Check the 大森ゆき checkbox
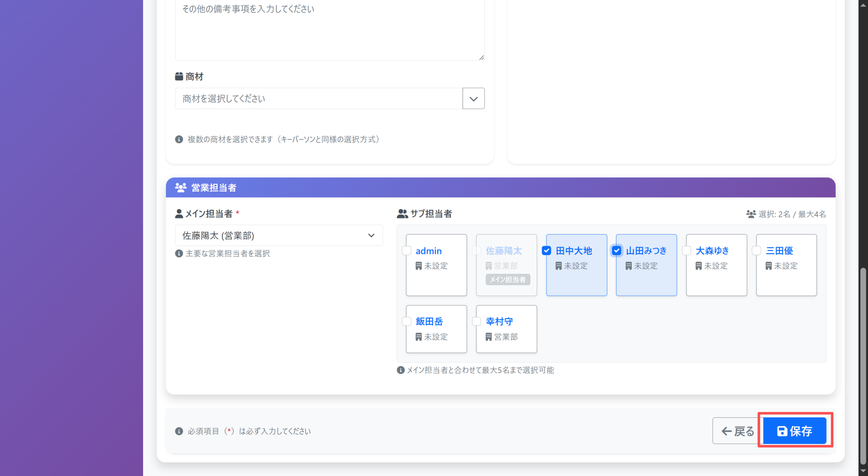This screenshot has width=868, height=476. (687, 251)
